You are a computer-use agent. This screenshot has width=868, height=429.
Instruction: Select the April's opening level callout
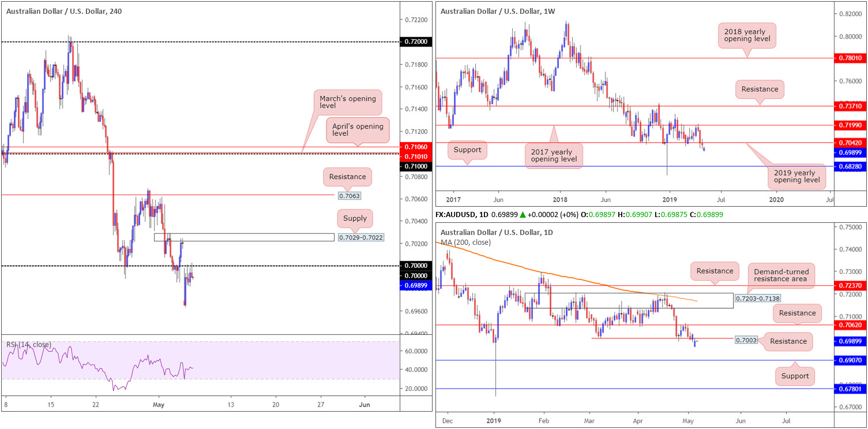(356, 131)
